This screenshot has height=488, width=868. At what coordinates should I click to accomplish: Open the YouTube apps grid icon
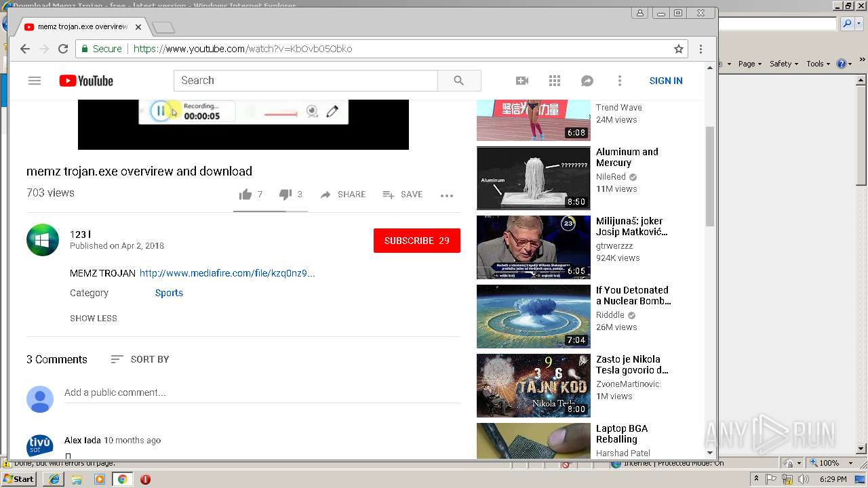555,81
